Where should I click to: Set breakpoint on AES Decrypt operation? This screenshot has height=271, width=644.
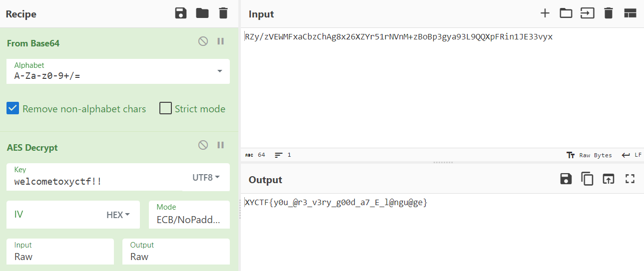pos(220,145)
